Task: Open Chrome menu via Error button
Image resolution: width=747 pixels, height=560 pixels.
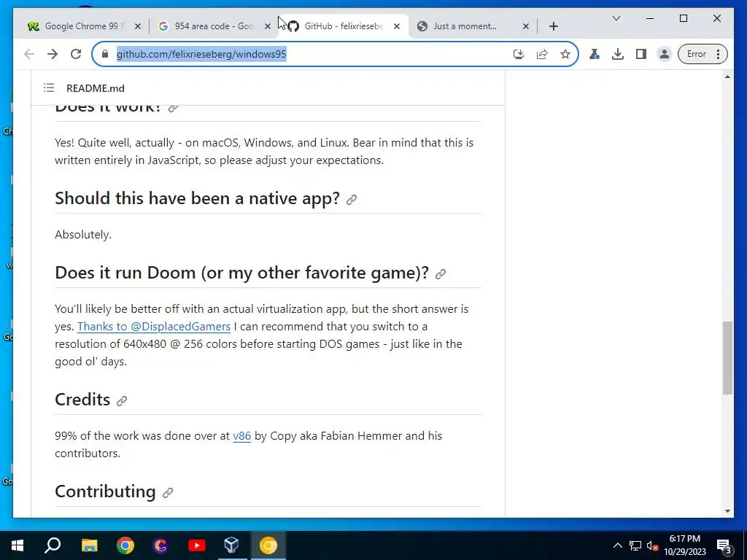Action: 703,54
